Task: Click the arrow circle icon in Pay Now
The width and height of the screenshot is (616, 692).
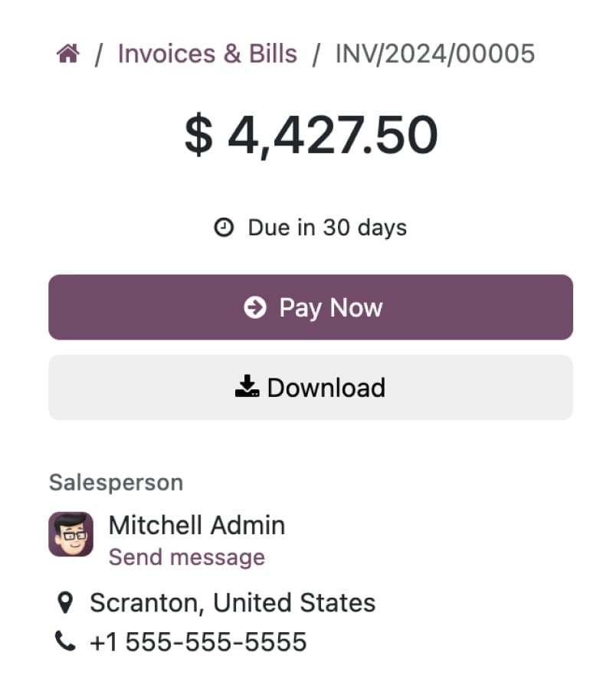Action: [x=255, y=307]
